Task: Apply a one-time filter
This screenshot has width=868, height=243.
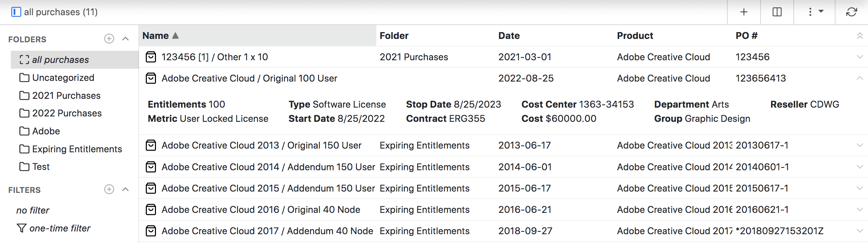Action: click(x=60, y=228)
